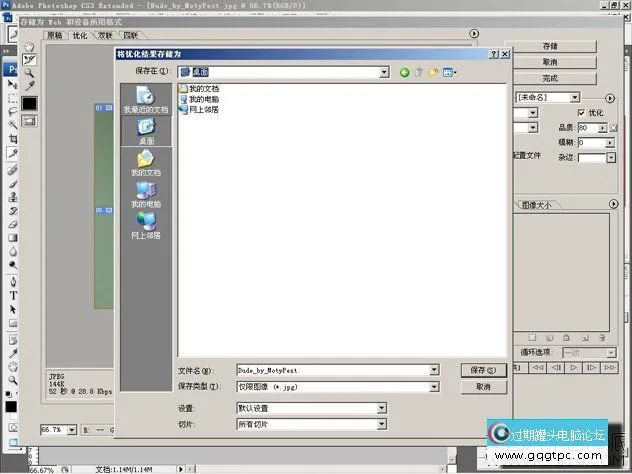Expand the 文件名 dropdown arrow
Image resolution: width=632 pixels, height=474 pixels.
click(x=434, y=370)
